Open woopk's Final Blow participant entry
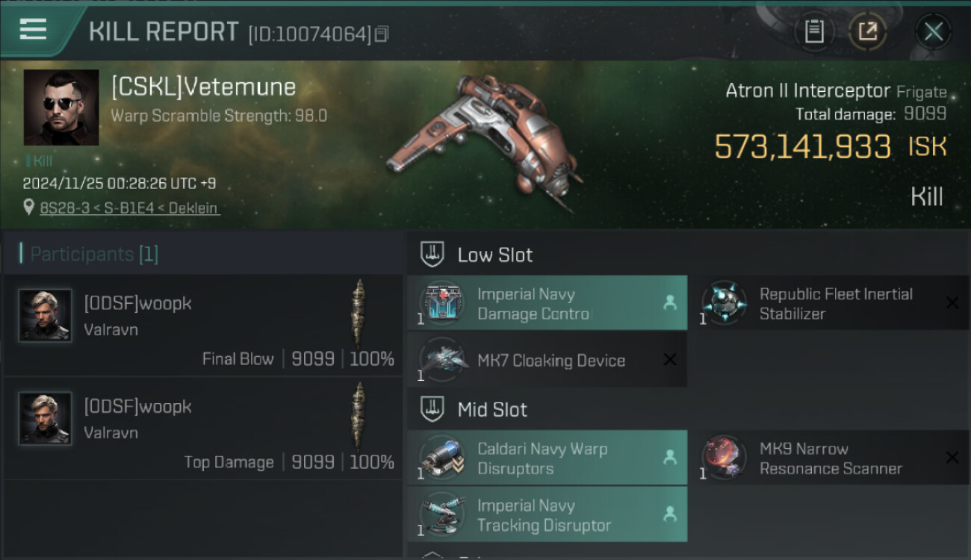Image resolution: width=971 pixels, height=560 pixels. coord(203,324)
